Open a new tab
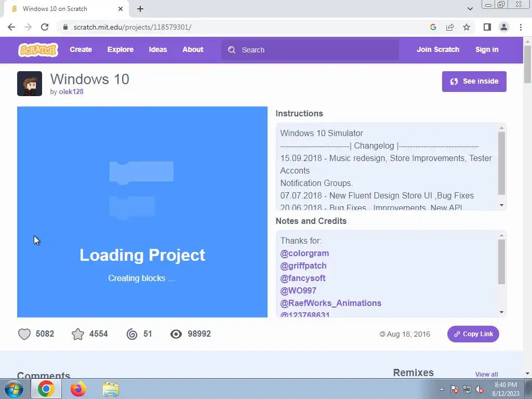532x399 pixels. (x=140, y=9)
